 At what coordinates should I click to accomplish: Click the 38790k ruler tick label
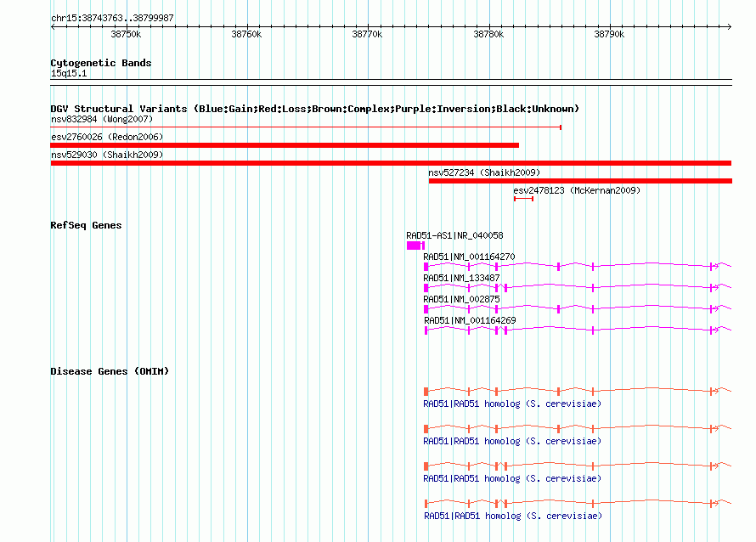click(609, 34)
